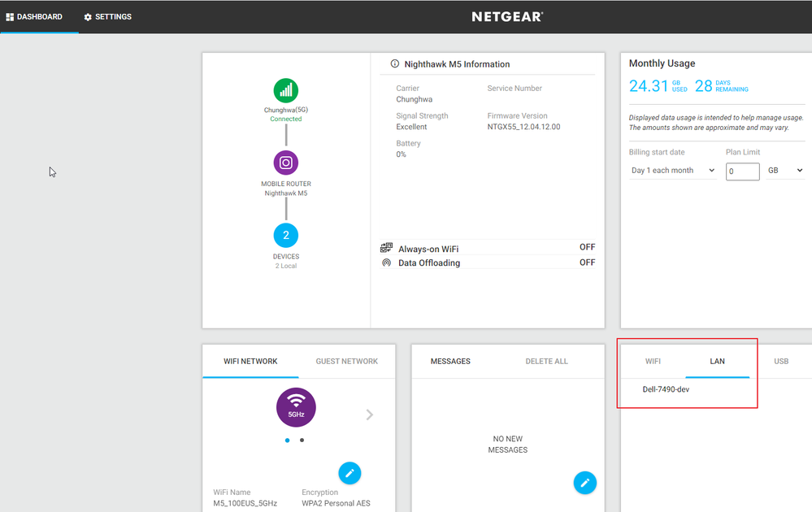Select the first blue carousel dot
Image resolution: width=812 pixels, height=512 pixels.
[288, 440]
